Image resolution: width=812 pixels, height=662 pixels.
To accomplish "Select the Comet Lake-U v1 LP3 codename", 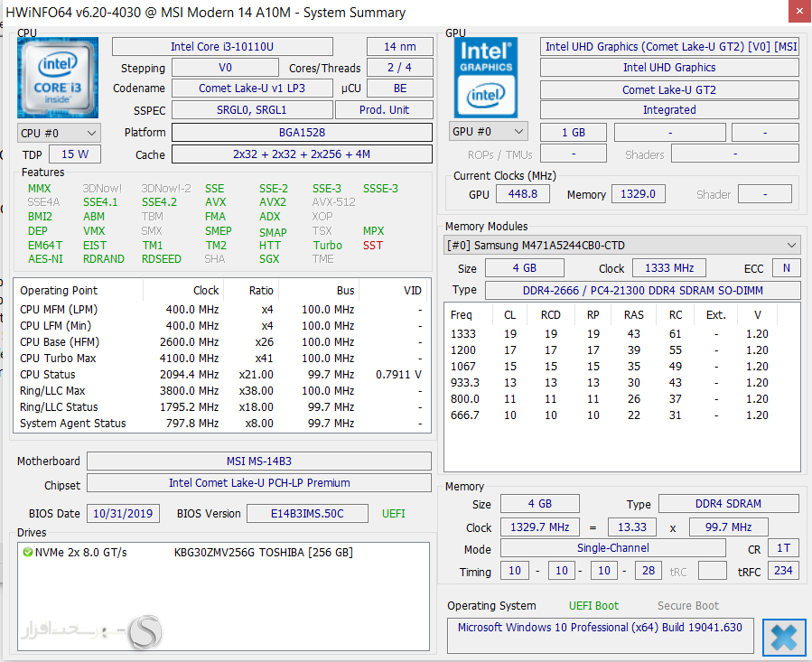I will [252, 89].
